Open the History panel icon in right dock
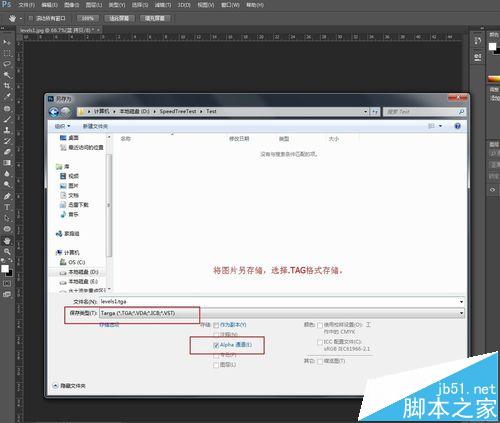This screenshot has height=423, width=500. (x=478, y=41)
